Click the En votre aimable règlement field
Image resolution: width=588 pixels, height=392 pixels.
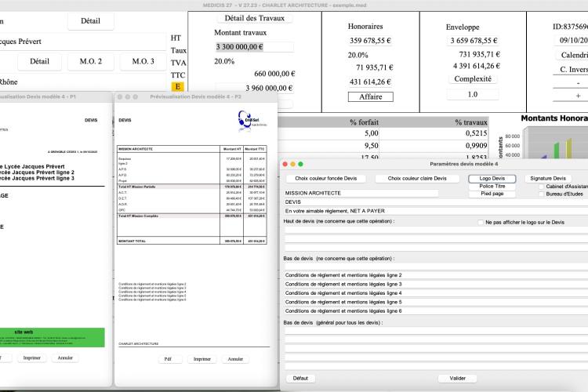click(x=436, y=211)
